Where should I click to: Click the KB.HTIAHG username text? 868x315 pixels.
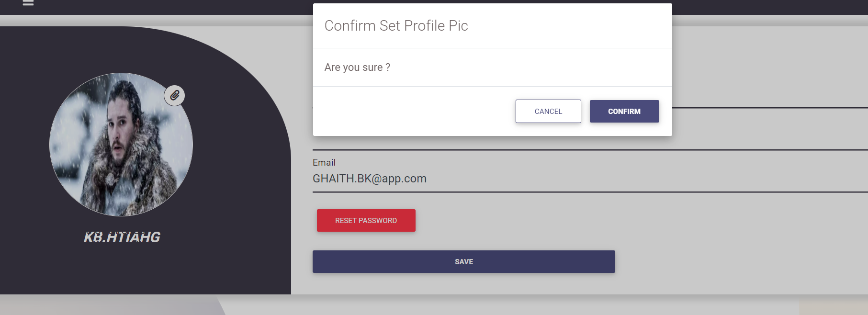pos(122,237)
